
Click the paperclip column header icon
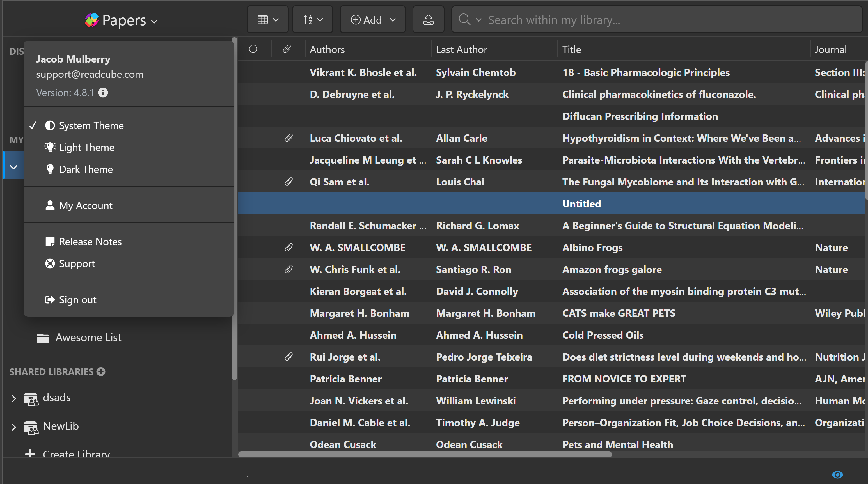coord(287,49)
